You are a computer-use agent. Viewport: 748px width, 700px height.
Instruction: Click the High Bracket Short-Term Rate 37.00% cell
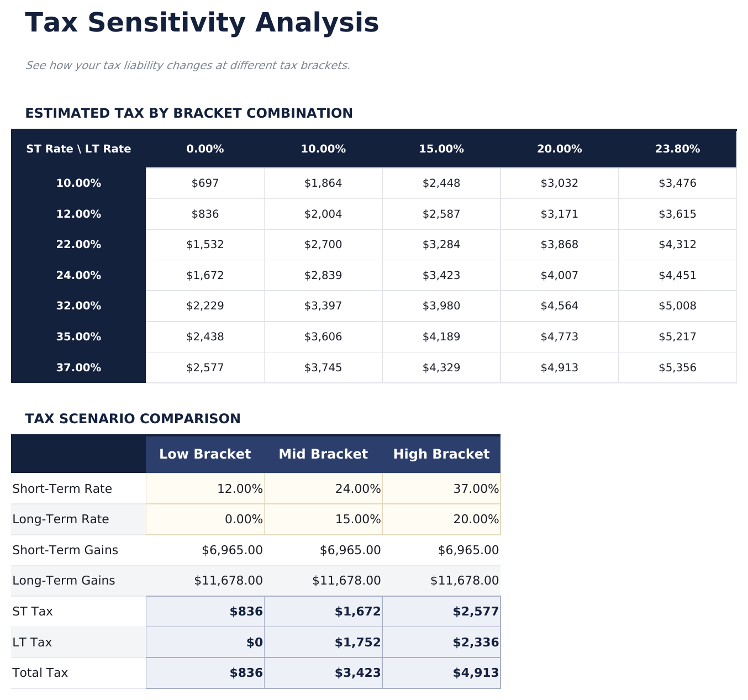441,488
